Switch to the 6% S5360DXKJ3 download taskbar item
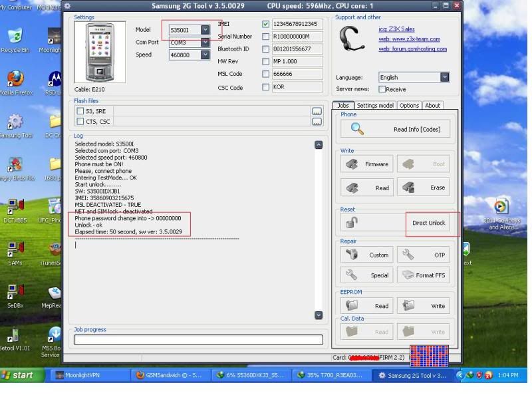The height and width of the screenshot is (399, 532). (251, 375)
